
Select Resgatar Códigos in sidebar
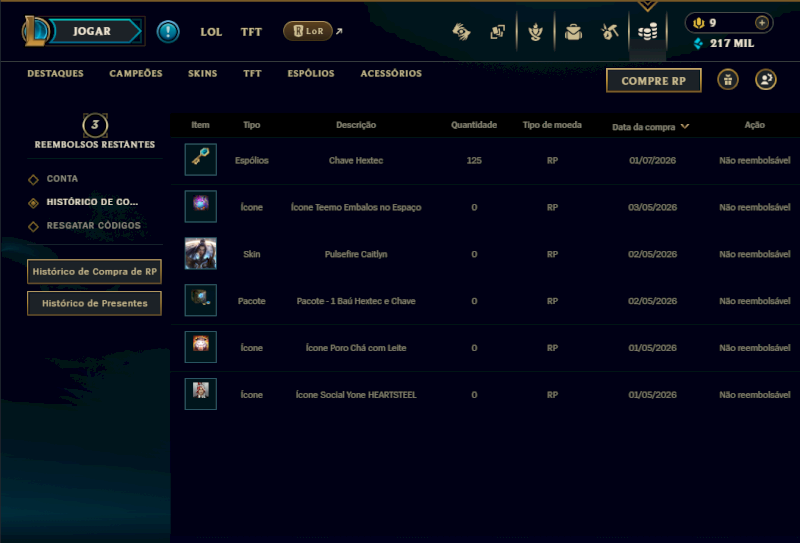pos(93,226)
